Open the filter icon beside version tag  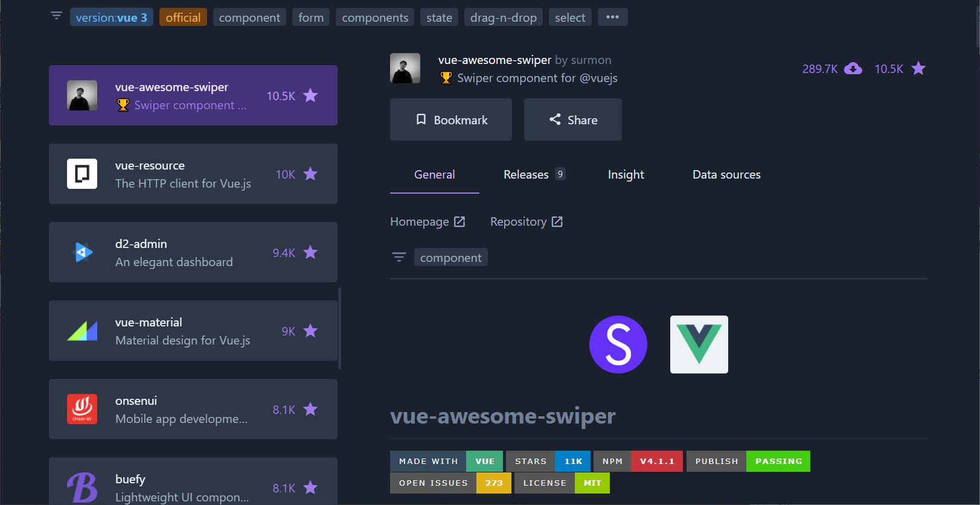[x=56, y=16]
